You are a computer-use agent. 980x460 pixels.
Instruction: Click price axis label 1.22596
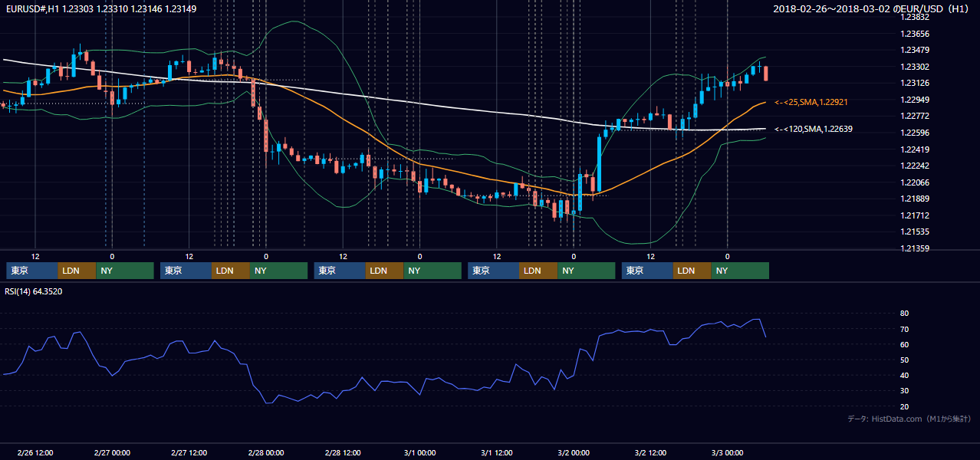tap(915, 133)
